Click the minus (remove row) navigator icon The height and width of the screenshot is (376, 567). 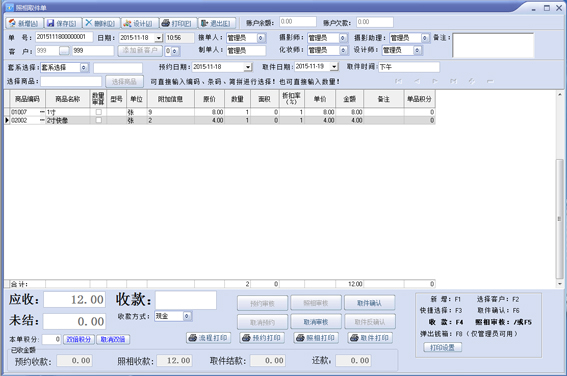pyautogui.click(x=490, y=81)
